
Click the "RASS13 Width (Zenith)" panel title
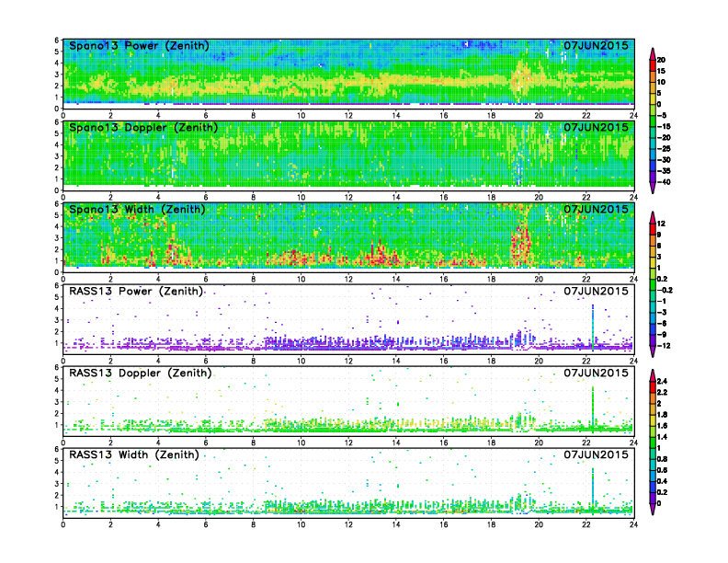pyautogui.click(x=133, y=454)
